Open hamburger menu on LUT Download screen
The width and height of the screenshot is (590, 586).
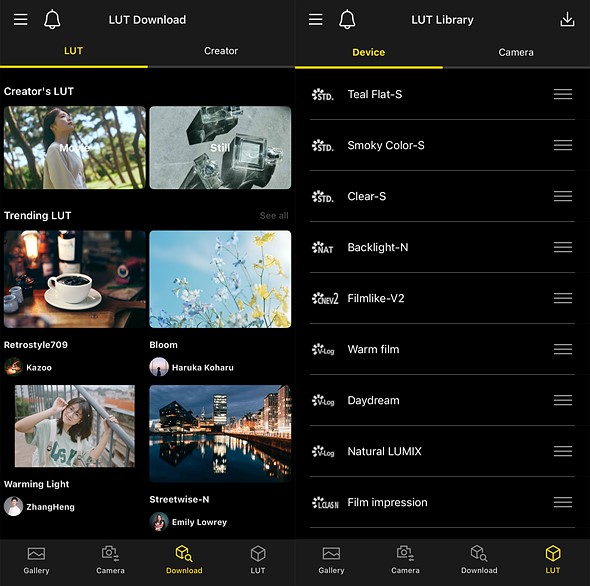click(x=21, y=20)
